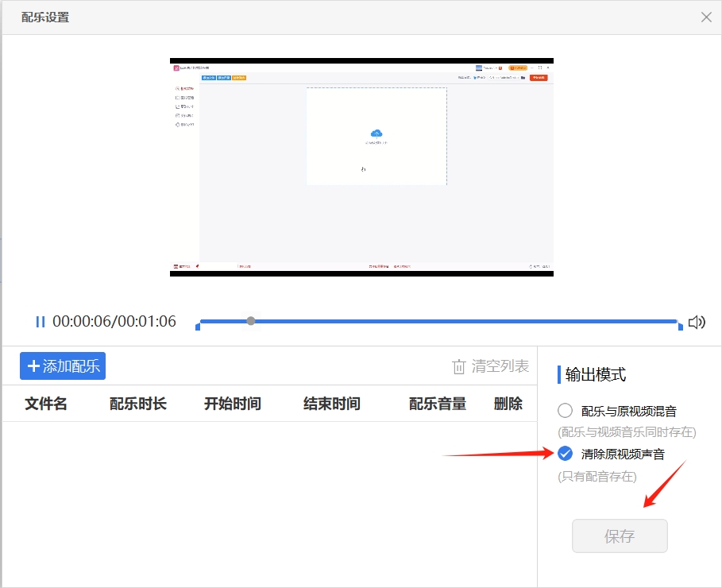Click the 删除 column header

pyautogui.click(x=508, y=404)
